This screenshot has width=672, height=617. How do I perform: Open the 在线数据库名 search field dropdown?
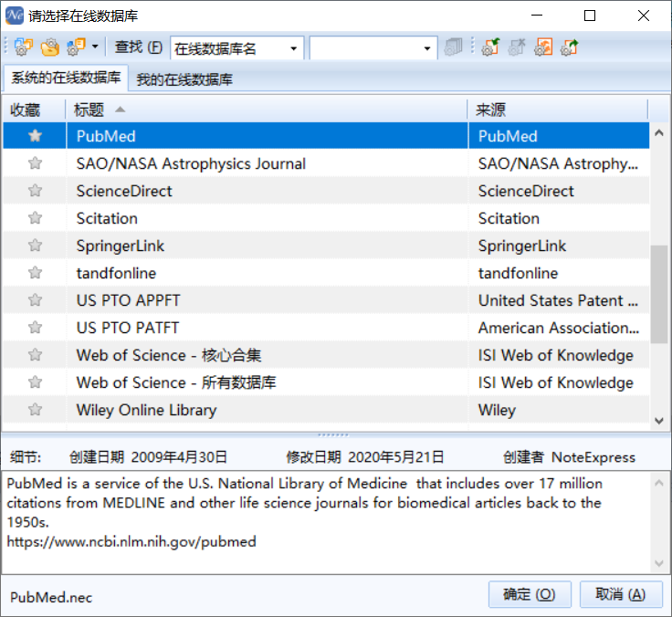pos(294,48)
